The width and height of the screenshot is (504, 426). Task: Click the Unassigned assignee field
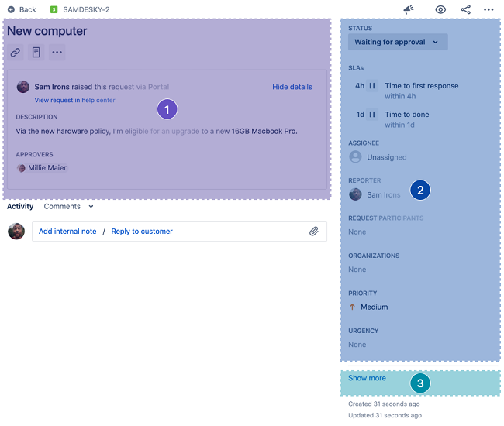(x=385, y=157)
